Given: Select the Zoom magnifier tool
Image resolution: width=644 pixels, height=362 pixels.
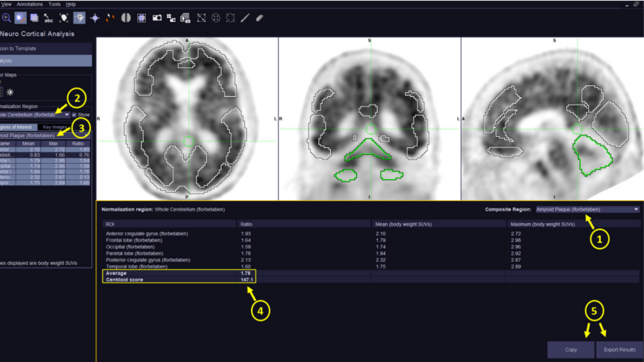Looking at the screenshot, I should coord(7,18).
